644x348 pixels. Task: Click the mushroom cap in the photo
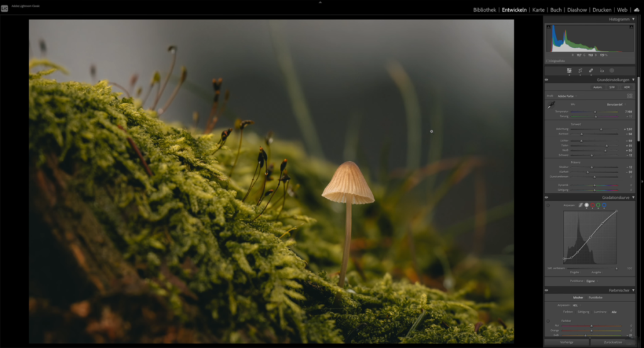pos(348,182)
